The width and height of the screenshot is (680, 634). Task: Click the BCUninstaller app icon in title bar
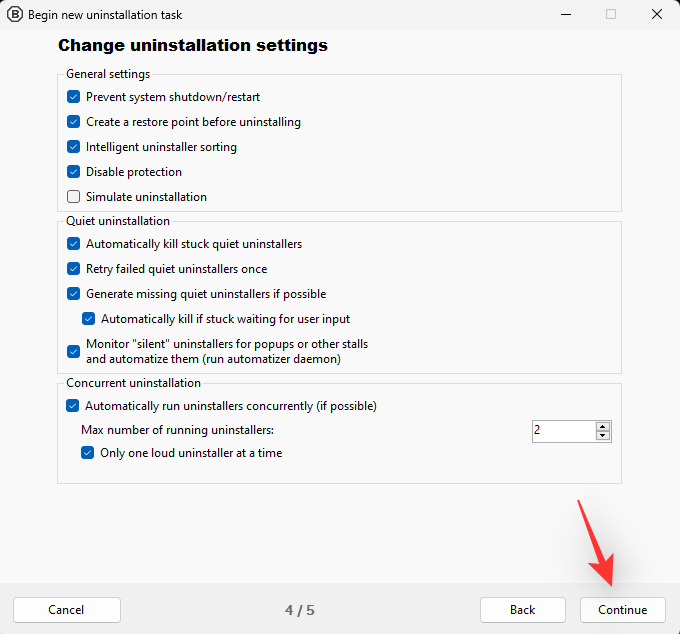(x=15, y=15)
